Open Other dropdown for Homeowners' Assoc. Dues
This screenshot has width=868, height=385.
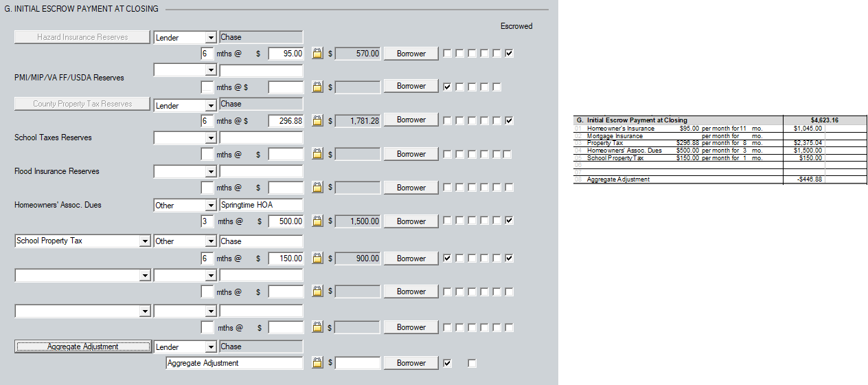210,205
